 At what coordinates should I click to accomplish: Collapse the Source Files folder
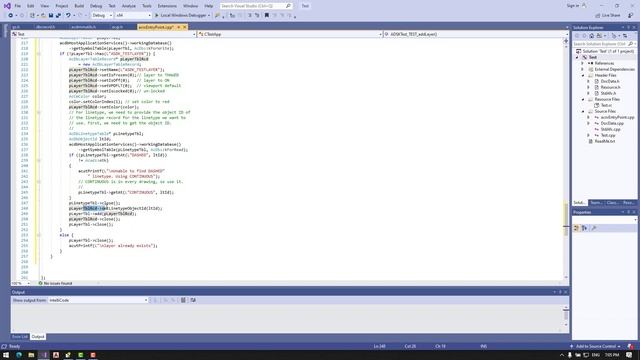pos(582,111)
